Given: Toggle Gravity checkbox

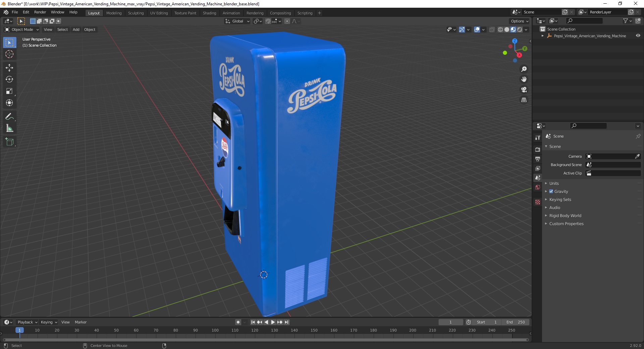Looking at the screenshot, I should point(551,191).
